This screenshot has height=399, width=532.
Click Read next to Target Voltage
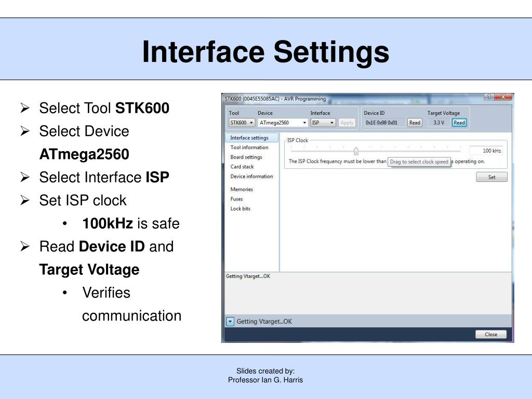pyautogui.click(x=459, y=123)
